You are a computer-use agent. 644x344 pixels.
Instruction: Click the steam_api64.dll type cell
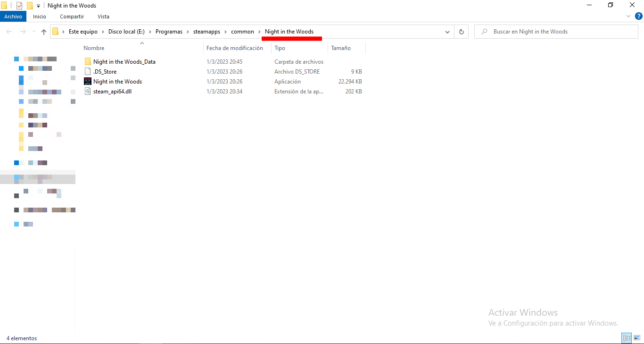(x=299, y=91)
